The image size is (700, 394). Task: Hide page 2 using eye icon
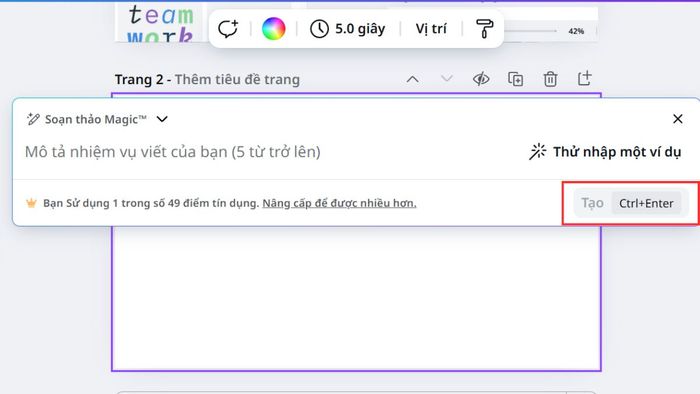(x=481, y=79)
